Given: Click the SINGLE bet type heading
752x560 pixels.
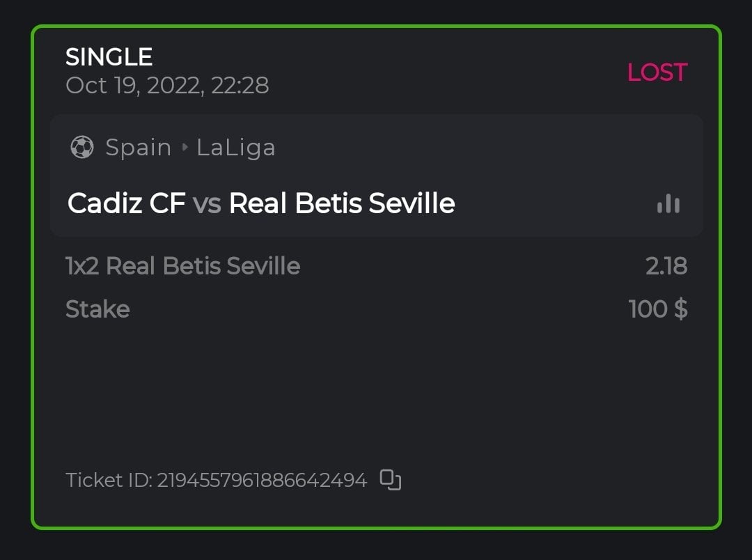Looking at the screenshot, I should click(109, 57).
